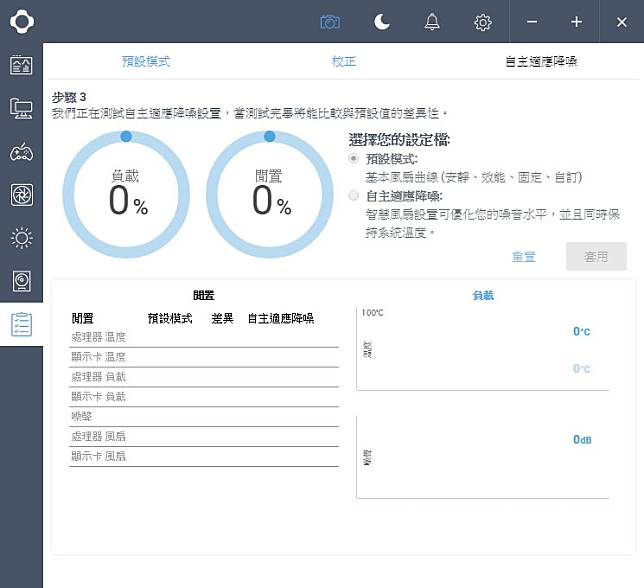
Task: Open the dashboard overview sidebar icon
Action: (x=21, y=66)
